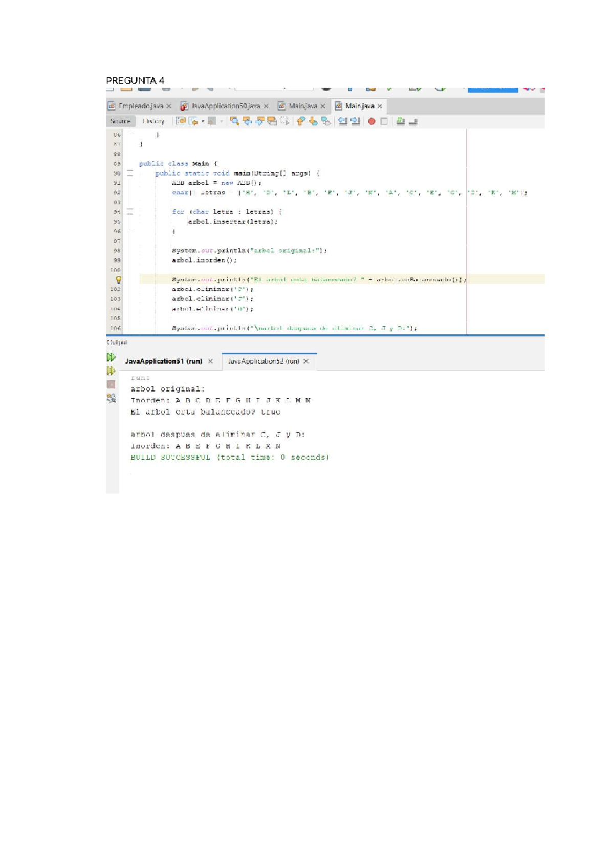614x868 pixels.
Task: Click the BUILD SUCCESSFUL output line
Action: click(x=230, y=458)
